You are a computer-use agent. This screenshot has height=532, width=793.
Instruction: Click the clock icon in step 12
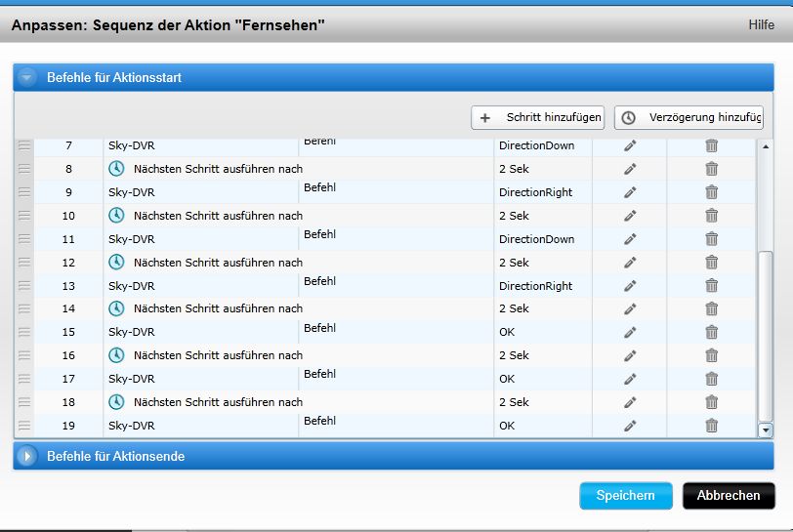point(116,262)
